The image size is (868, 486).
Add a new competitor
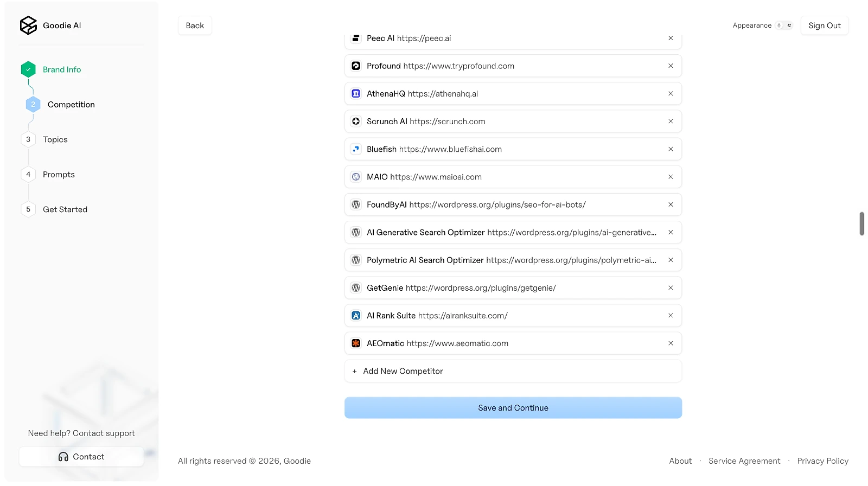pos(513,371)
